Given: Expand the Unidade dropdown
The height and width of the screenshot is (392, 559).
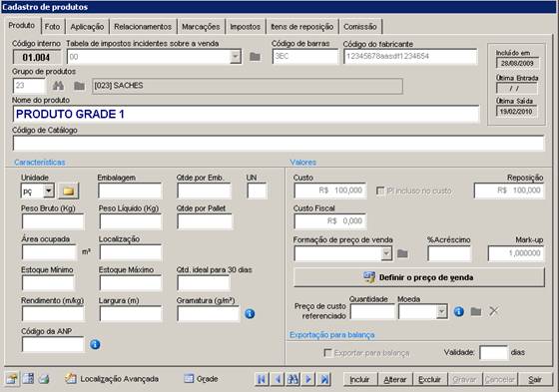Looking at the screenshot, I should click(49, 191).
